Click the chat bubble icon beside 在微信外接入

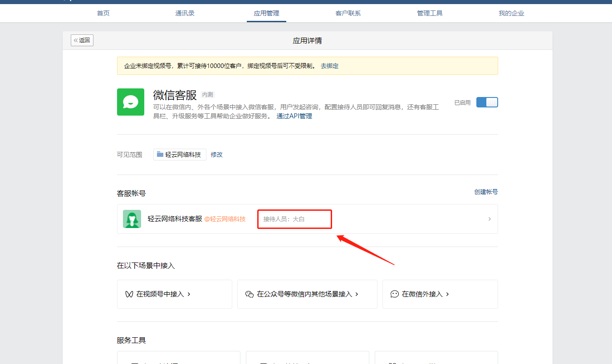point(394,294)
